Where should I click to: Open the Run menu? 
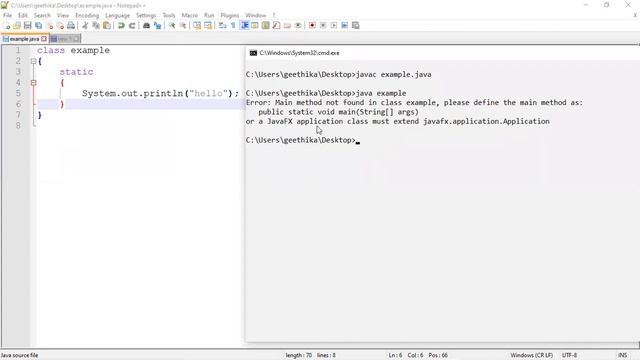[x=209, y=16]
